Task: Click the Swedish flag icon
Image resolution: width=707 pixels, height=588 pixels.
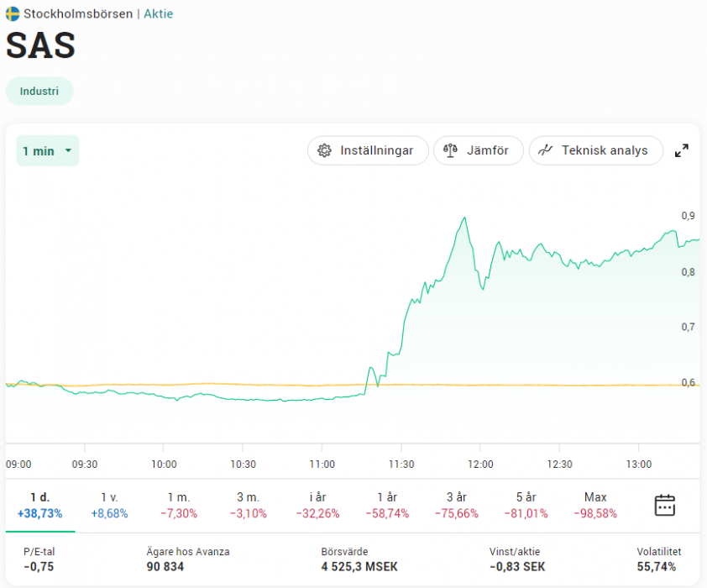Action: (13, 14)
